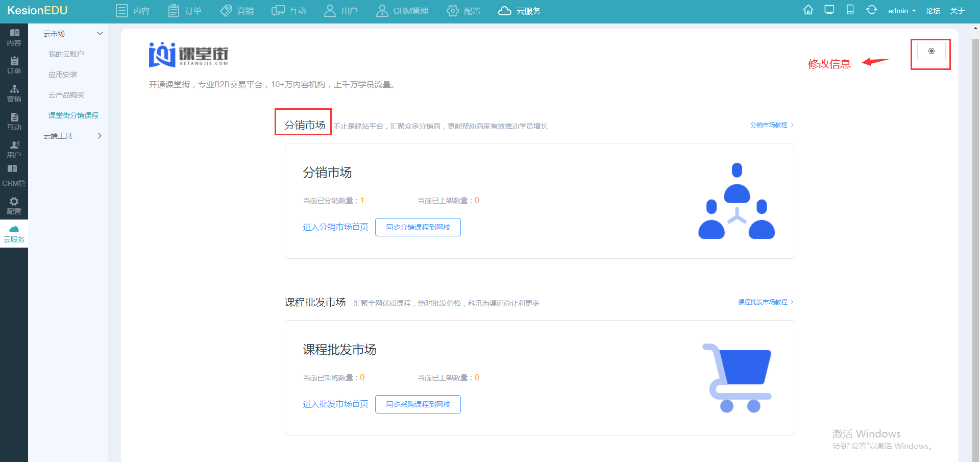Select 配置 gear icon in left sidebar
The image size is (980, 462).
click(x=14, y=201)
